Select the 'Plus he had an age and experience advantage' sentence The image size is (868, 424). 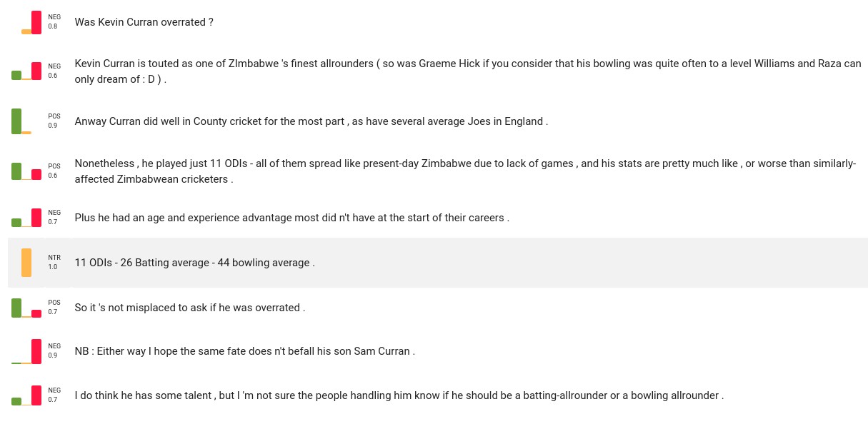[x=291, y=218]
